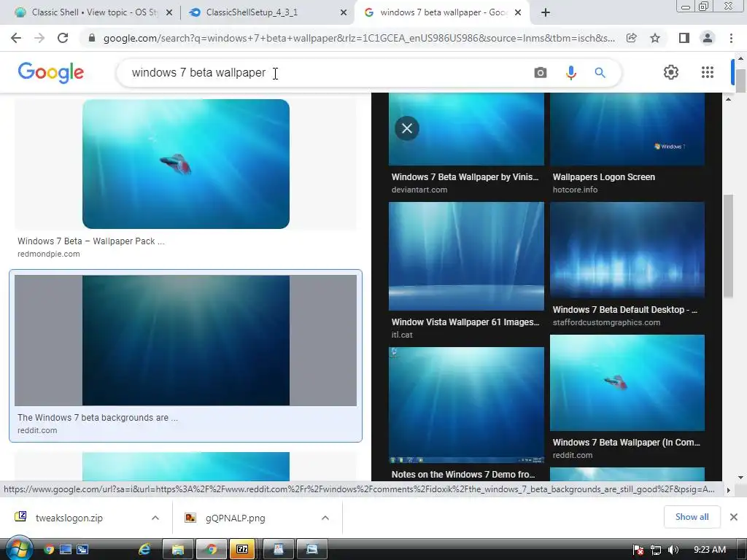Open the Chrome profile avatar

[708, 38]
